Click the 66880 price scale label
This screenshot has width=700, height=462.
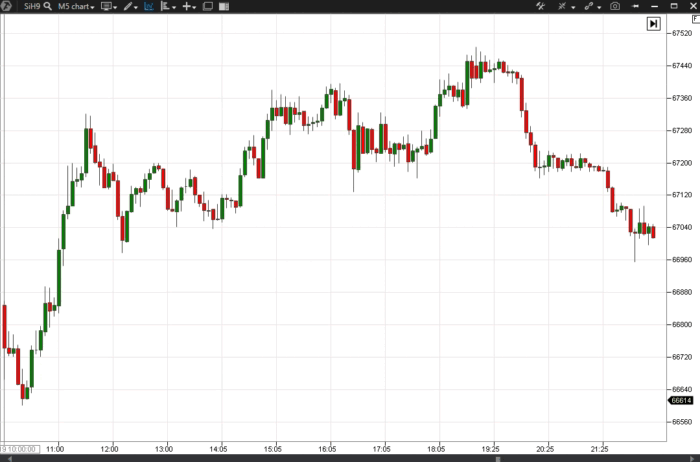point(682,292)
